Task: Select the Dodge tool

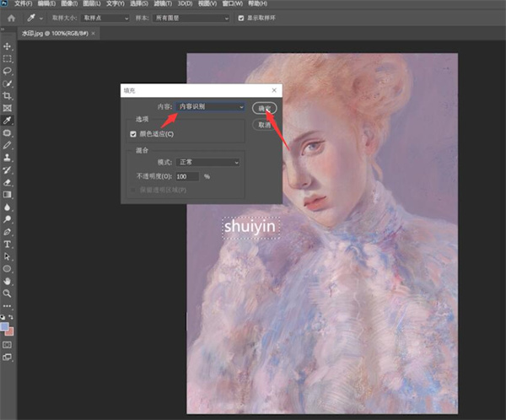Action: click(7, 219)
